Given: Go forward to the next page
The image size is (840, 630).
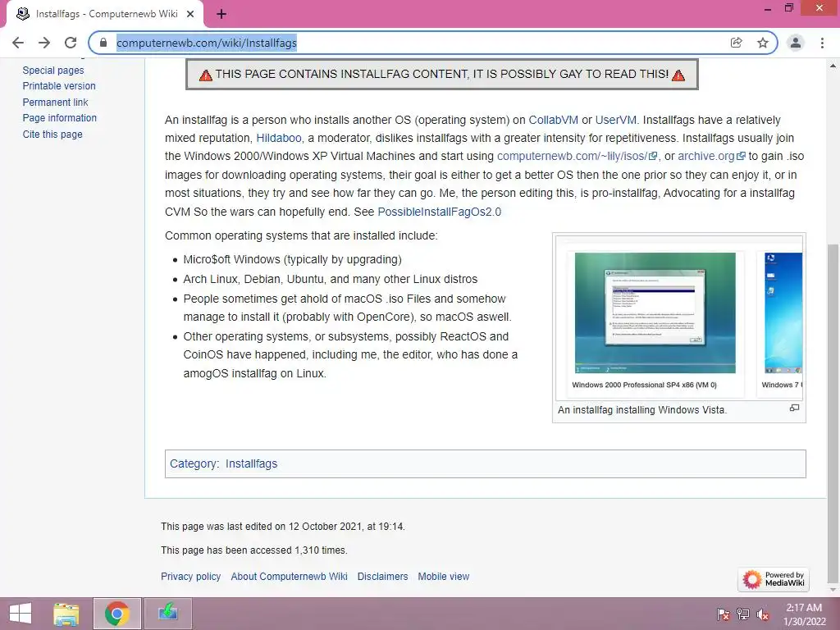Looking at the screenshot, I should coord(44,43).
